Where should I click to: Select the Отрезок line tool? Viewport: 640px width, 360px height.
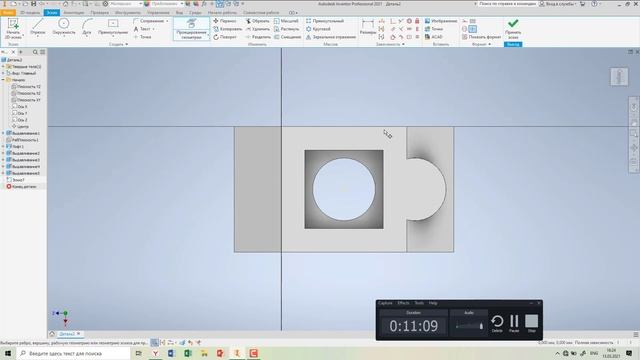tap(38, 27)
